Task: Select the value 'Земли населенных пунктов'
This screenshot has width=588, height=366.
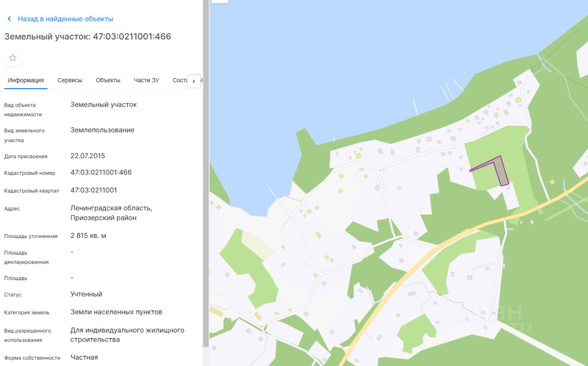Action: (x=116, y=312)
